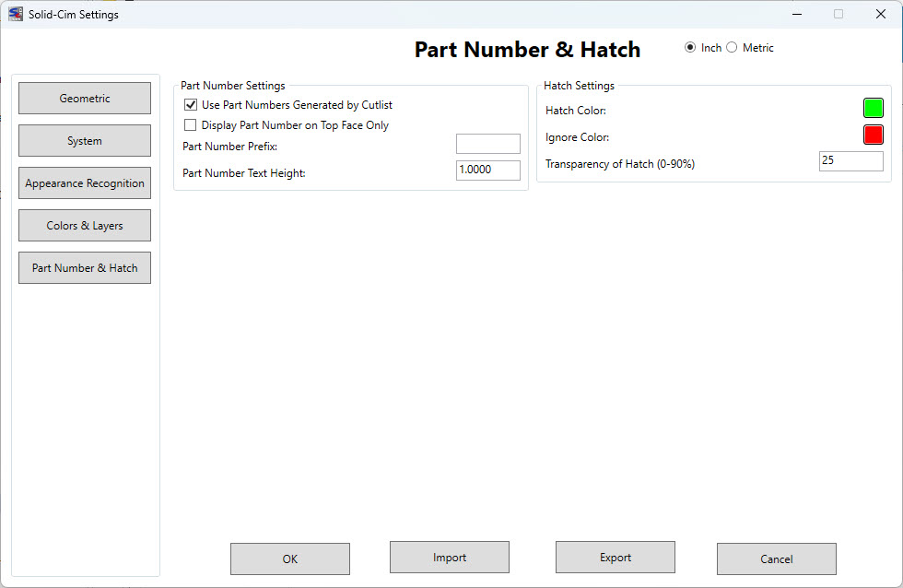Click the Import button
Image resolution: width=903 pixels, height=588 pixels.
click(x=450, y=557)
